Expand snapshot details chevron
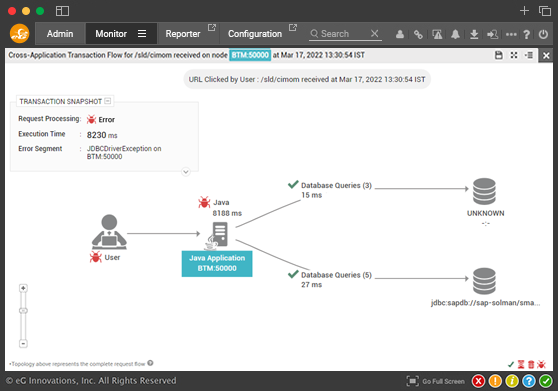The height and width of the screenshot is (391, 558). click(x=186, y=172)
